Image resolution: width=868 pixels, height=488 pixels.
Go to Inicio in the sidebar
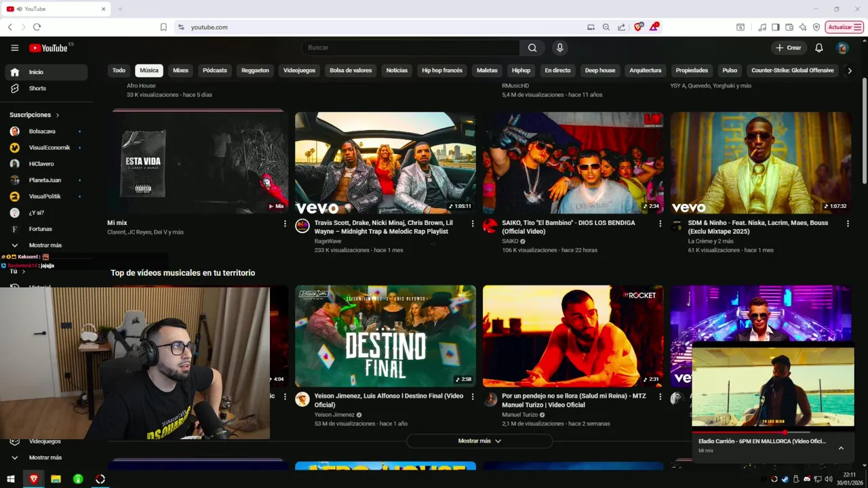[x=46, y=72]
